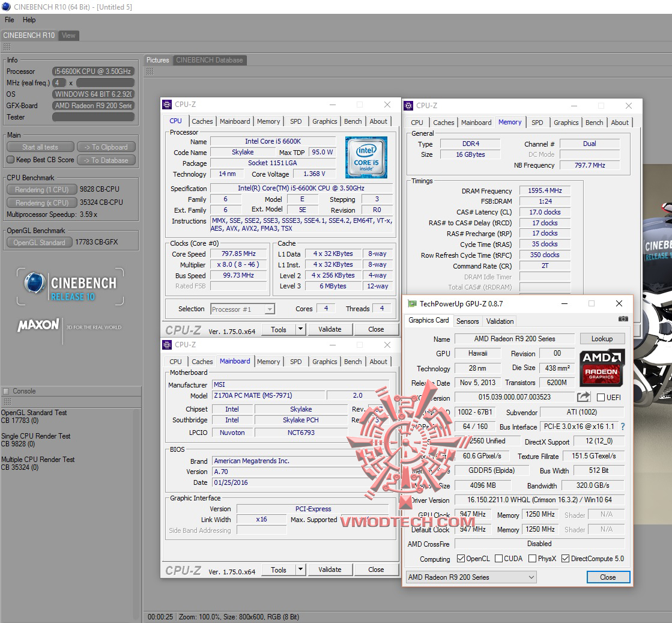Click the Tester input field
This screenshot has width=672, height=623.
pos(94,117)
